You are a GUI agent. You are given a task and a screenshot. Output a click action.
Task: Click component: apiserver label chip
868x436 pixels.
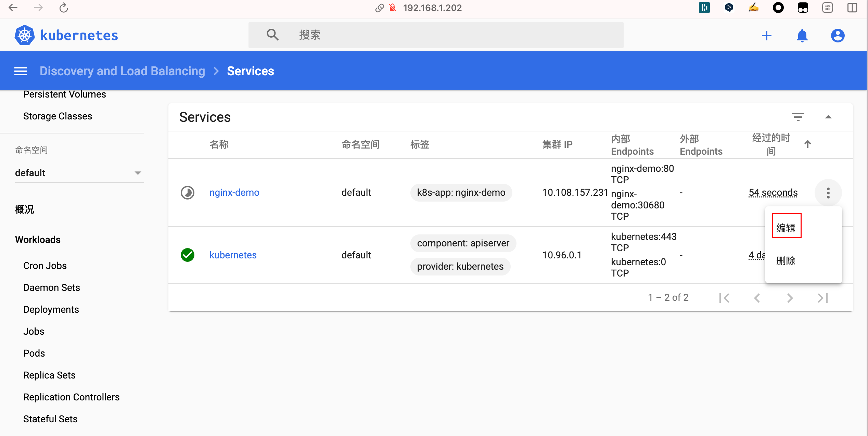pos(463,243)
